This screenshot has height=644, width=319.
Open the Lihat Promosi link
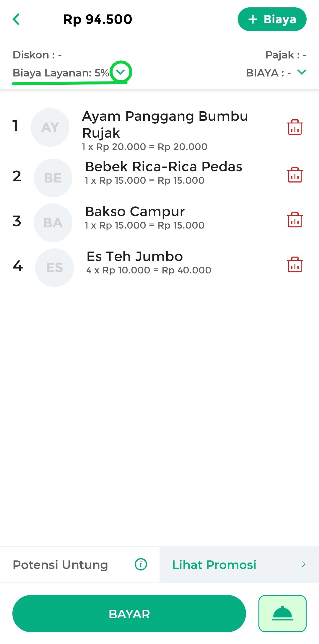[x=214, y=565]
